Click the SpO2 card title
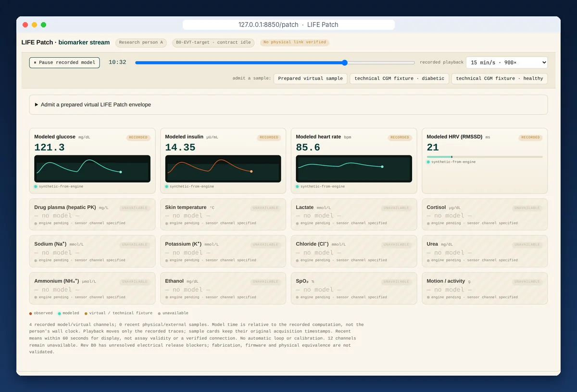 pos(302,281)
